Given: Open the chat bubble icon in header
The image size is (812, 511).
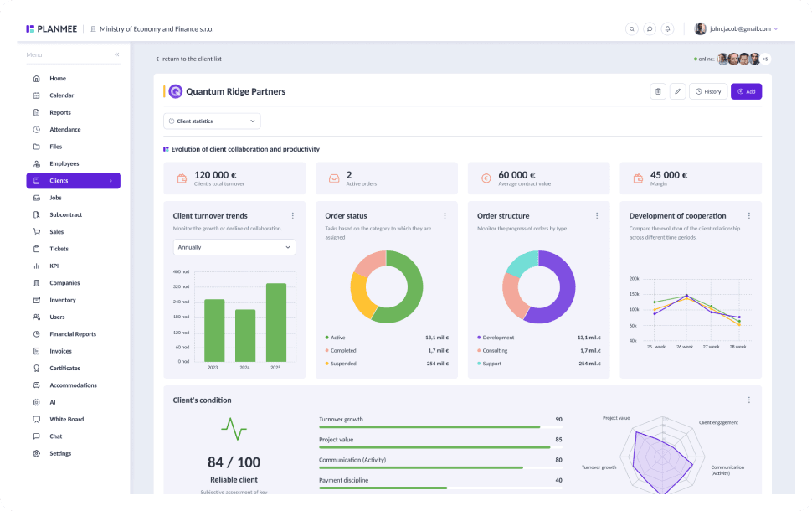Looking at the screenshot, I should pyautogui.click(x=650, y=29).
